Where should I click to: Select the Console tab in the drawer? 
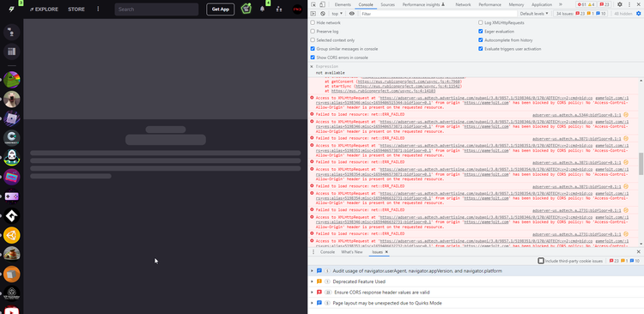point(327,252)
